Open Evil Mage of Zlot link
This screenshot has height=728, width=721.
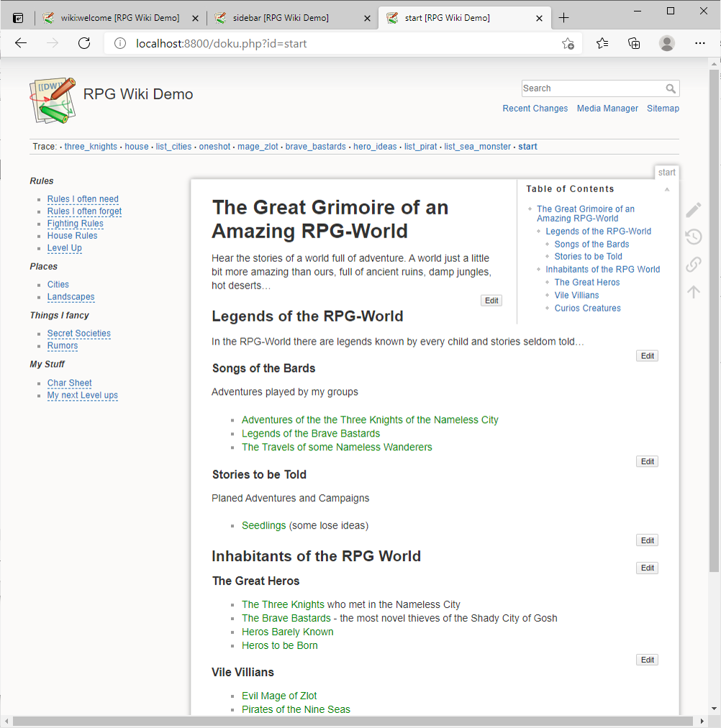(279, 696)
